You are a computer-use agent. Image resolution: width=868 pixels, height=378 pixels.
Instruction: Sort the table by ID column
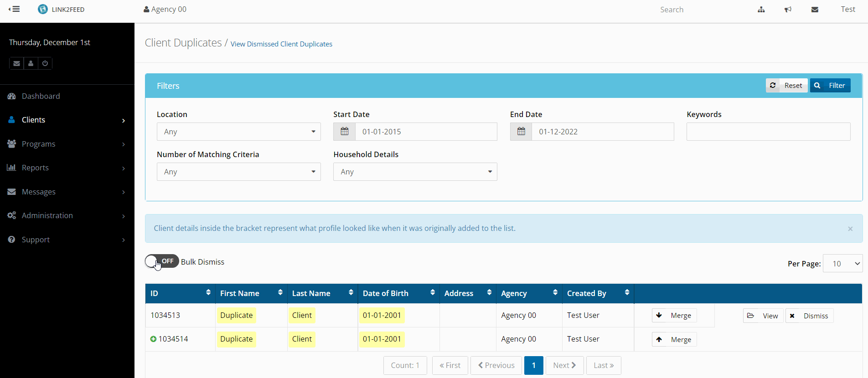208,293
